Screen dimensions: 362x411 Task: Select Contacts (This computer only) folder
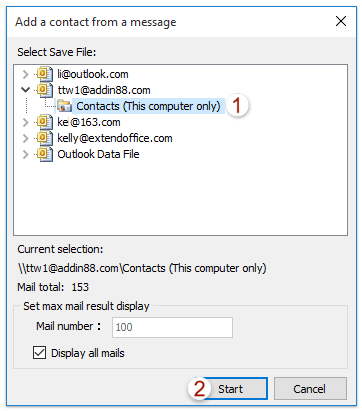(x=148, y=106)
